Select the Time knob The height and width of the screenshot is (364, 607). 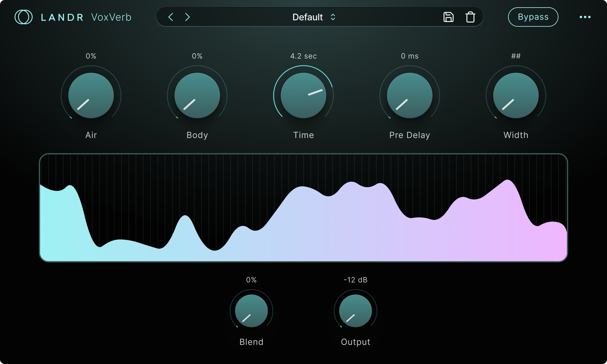pos(303,96)
